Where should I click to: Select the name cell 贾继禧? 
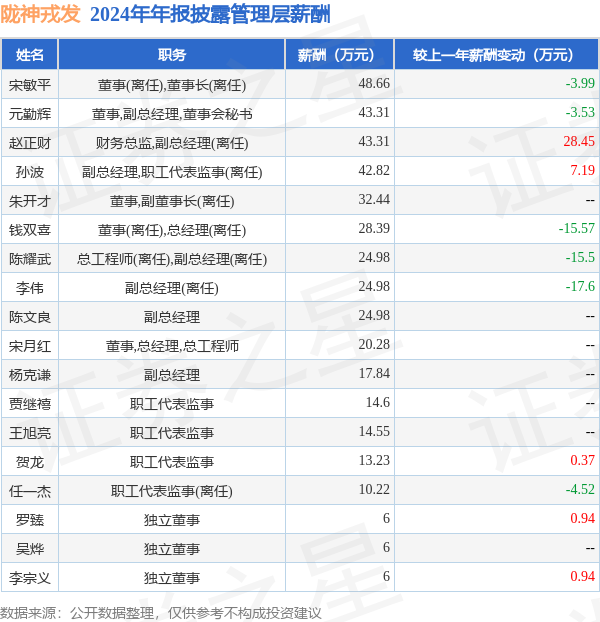point(30,403)
